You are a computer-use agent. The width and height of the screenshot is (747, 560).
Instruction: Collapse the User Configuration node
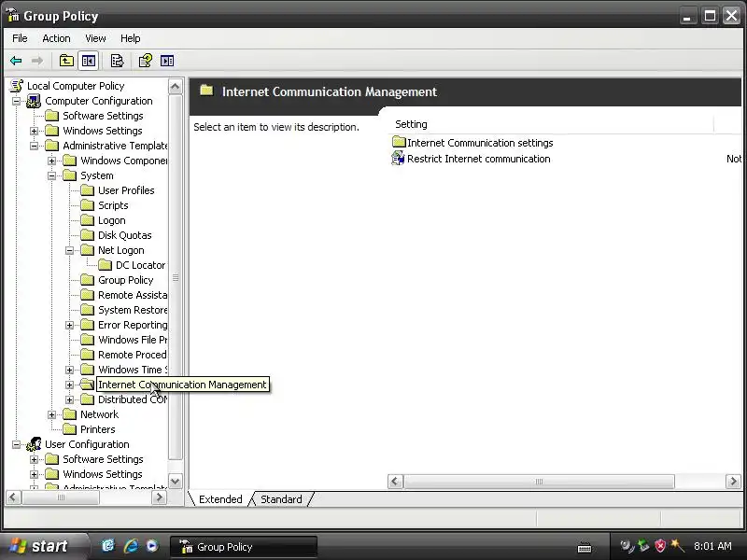(x=16, y=445)
